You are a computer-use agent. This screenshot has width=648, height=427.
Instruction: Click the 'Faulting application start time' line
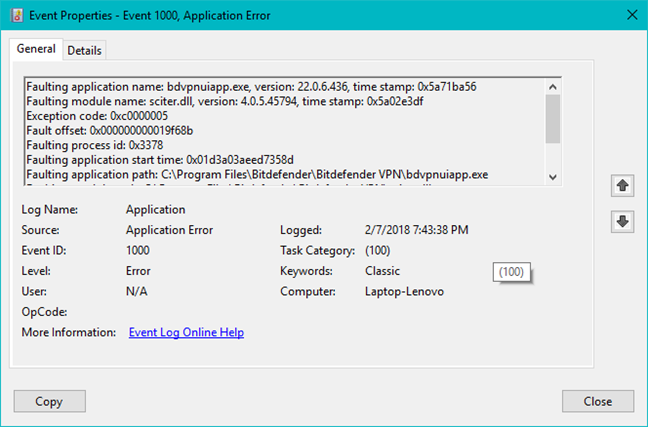(160, 160)
